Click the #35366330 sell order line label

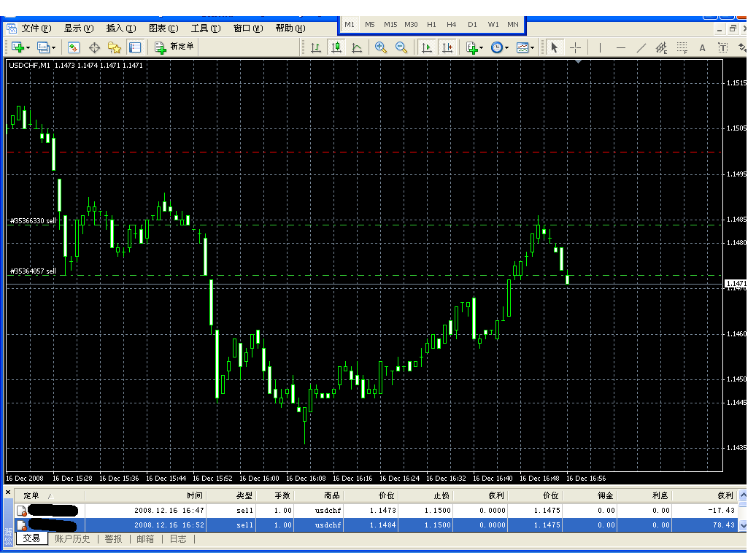[x=33, y=221]
